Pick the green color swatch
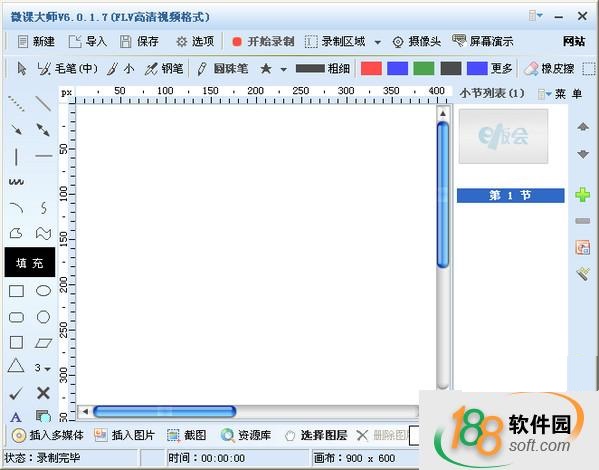 [424, 69]
